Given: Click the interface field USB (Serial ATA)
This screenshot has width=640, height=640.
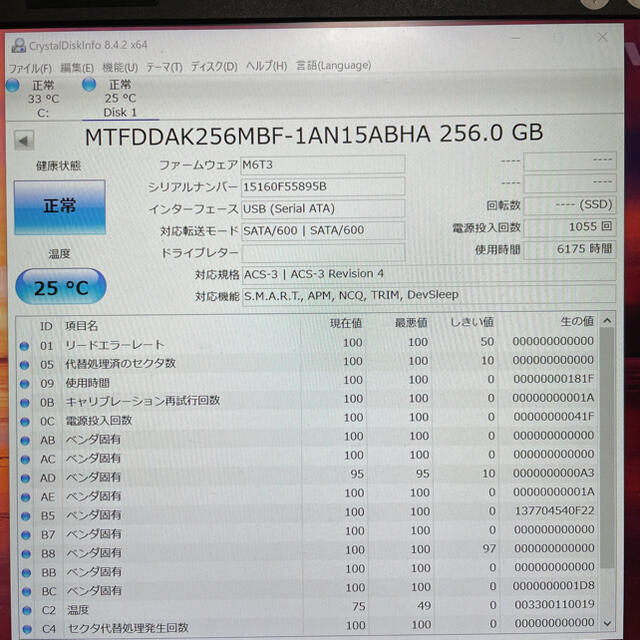Looking at the screenshot, I should (323, 209).
